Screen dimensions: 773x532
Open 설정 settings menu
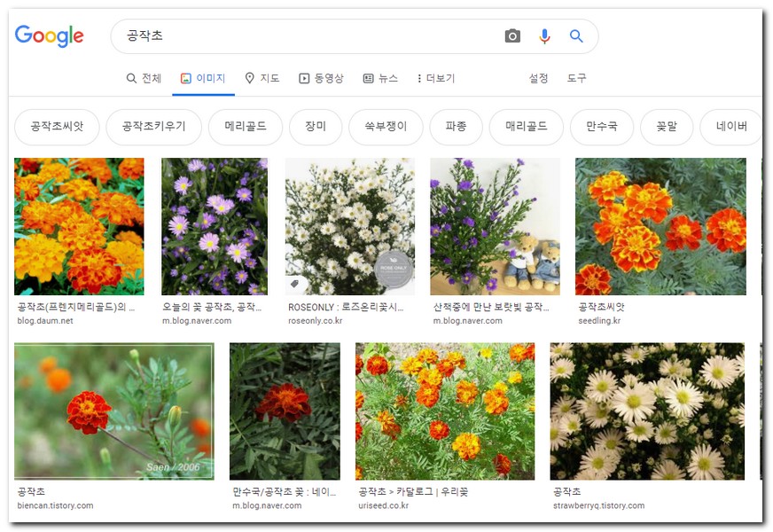tap(538, 78)
